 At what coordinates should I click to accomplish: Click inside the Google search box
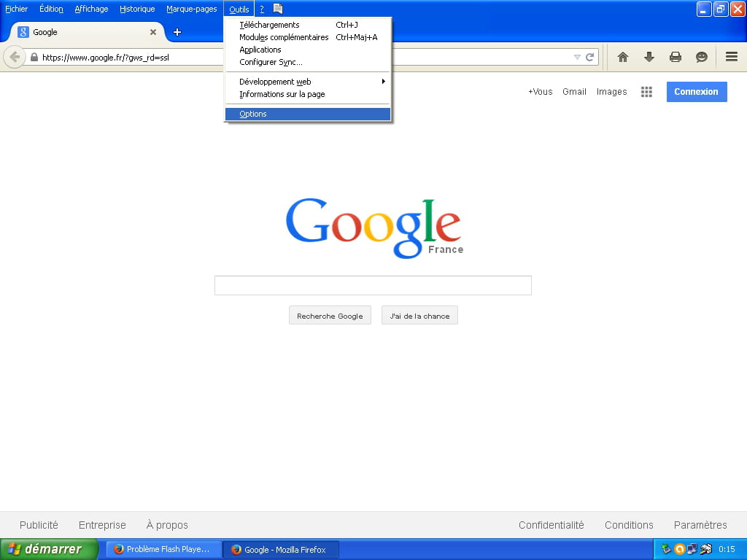pyautogui.click(x=373, y=285)
